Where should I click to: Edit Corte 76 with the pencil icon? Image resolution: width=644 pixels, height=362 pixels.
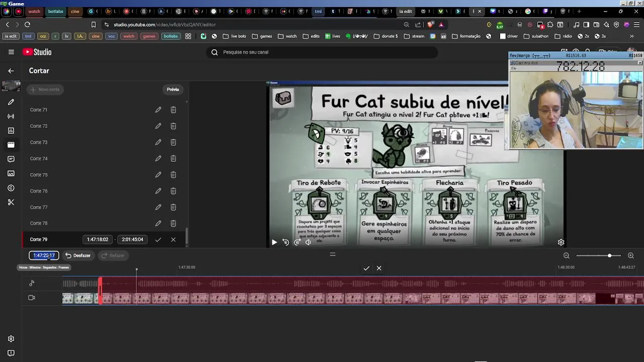tap(158, 191)
